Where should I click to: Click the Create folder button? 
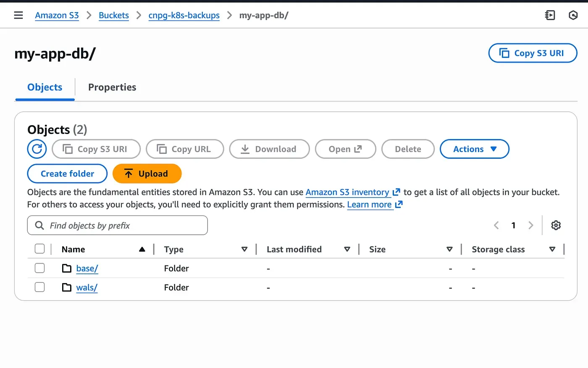click(67, 173)
